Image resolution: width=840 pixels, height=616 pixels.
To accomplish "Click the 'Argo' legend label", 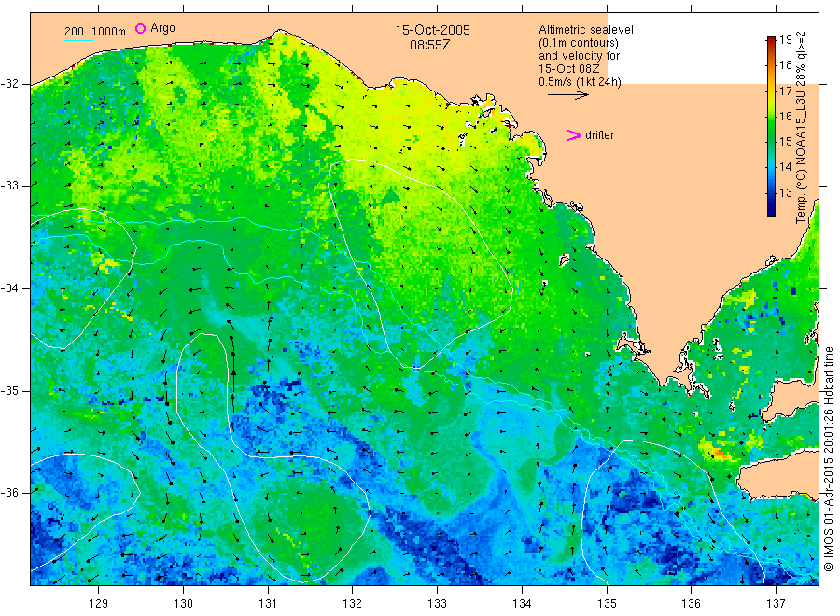I will coord(162,28).
